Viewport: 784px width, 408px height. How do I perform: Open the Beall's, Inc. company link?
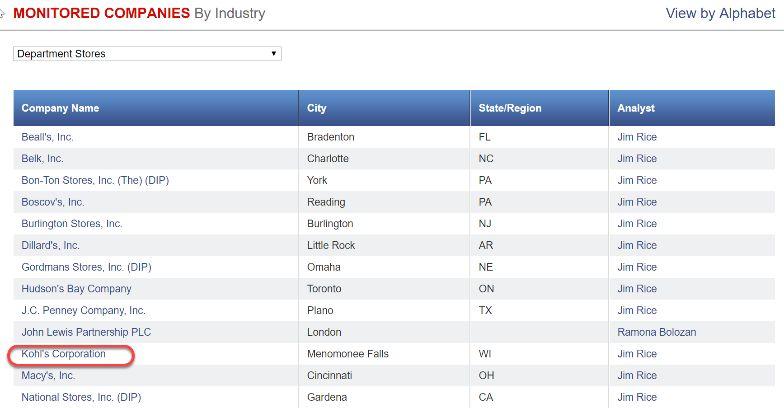click(47, 137)
